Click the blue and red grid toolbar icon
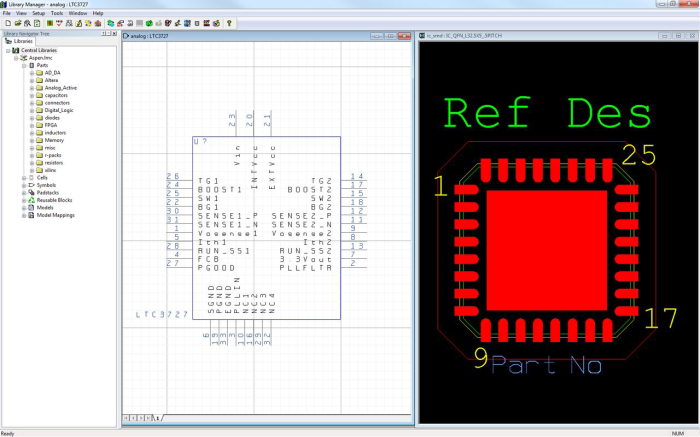The height and width of the screenshot is (437, 700). [x=188, y=23]
